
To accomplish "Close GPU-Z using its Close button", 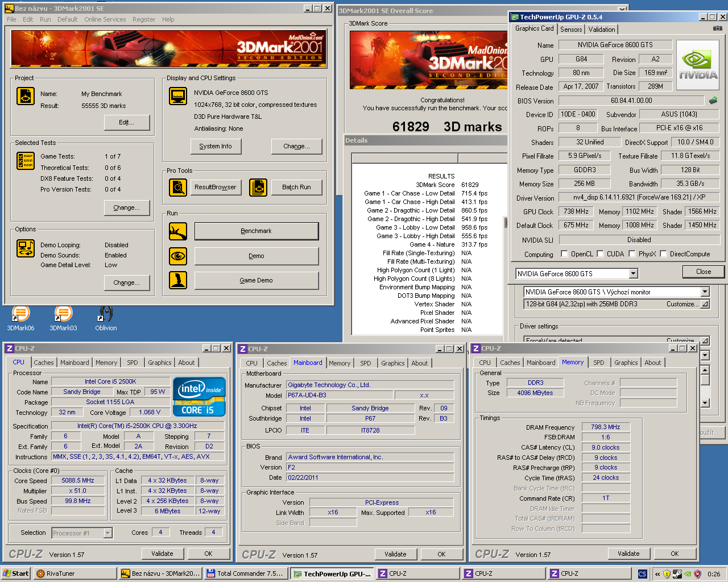I will point(704,272).
